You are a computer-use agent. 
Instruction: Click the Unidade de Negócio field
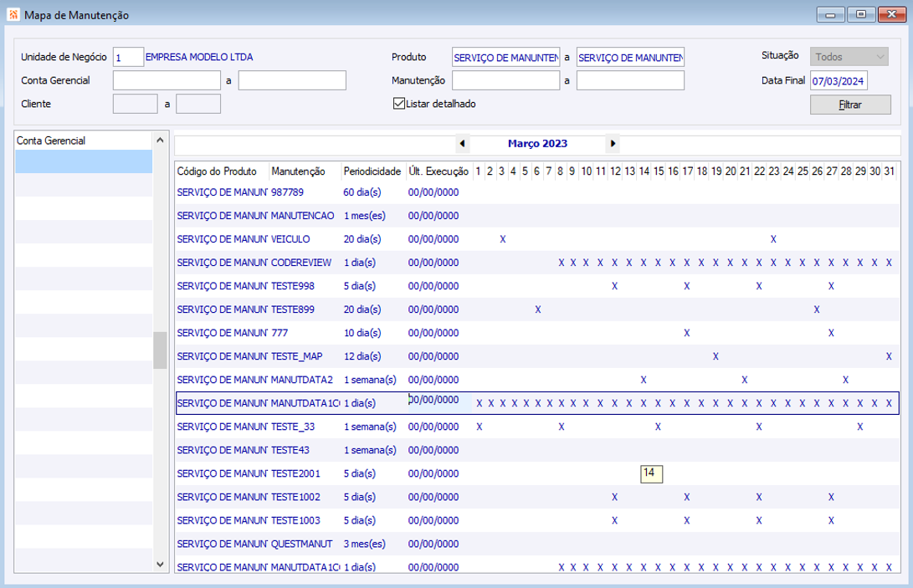[x=128, y=57]
